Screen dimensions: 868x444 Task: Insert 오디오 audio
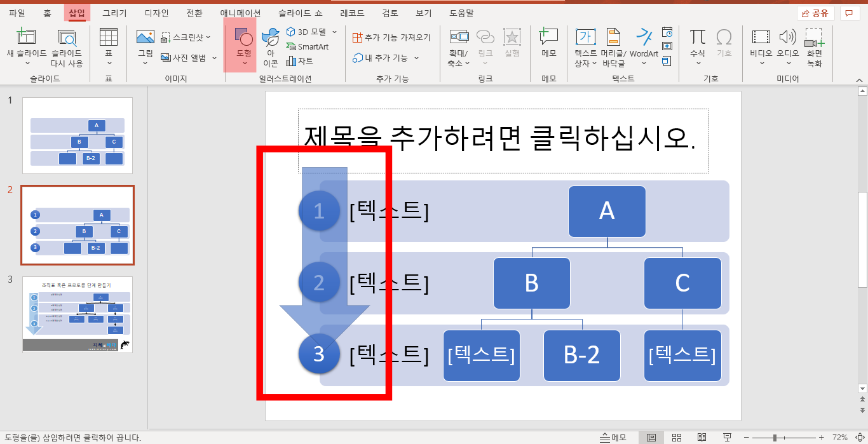pyautogui.click(x=788, y=48)
